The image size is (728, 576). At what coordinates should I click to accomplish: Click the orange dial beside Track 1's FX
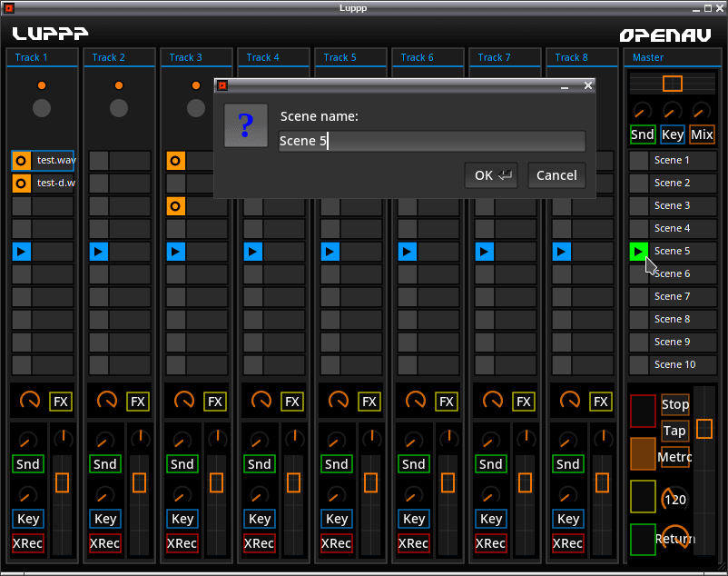click(x=30, y=401)
